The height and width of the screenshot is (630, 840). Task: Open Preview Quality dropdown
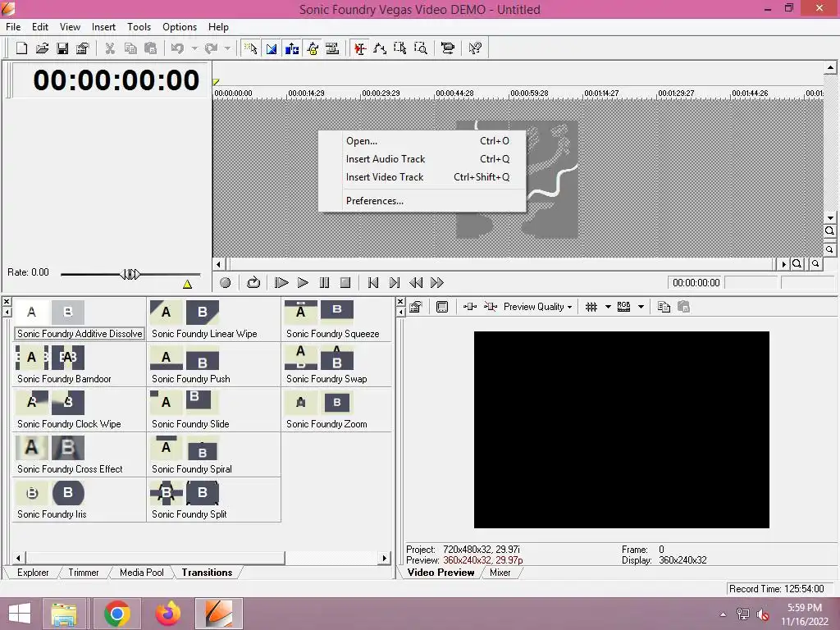pyautogui.click(x=538, y=307)
